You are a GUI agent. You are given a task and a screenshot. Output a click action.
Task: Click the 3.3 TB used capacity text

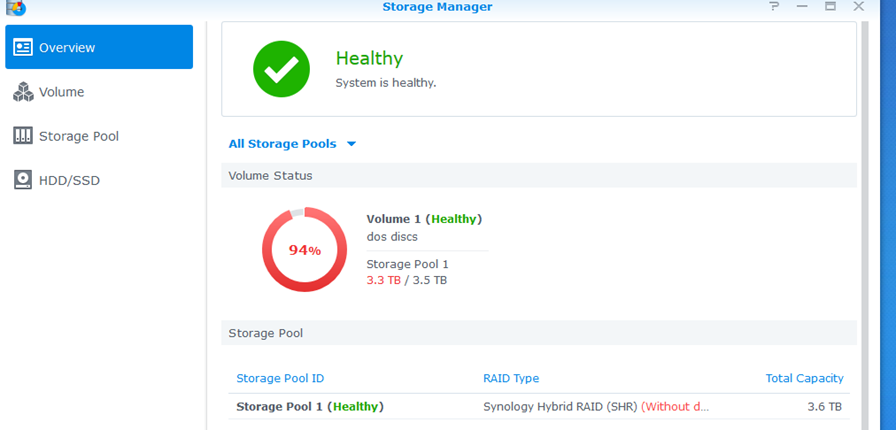coord(383,280)
